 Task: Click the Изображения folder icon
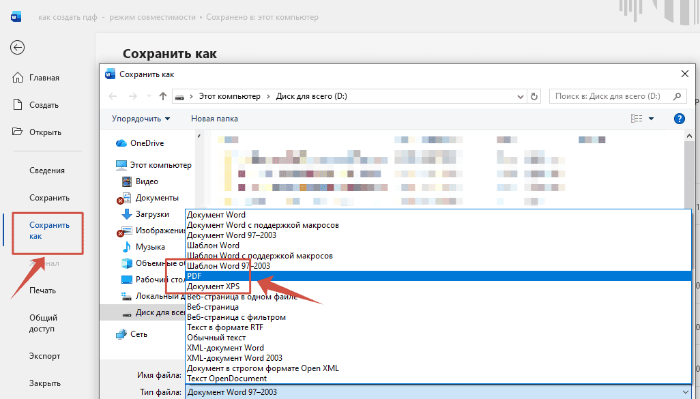[x=126, y=231]
